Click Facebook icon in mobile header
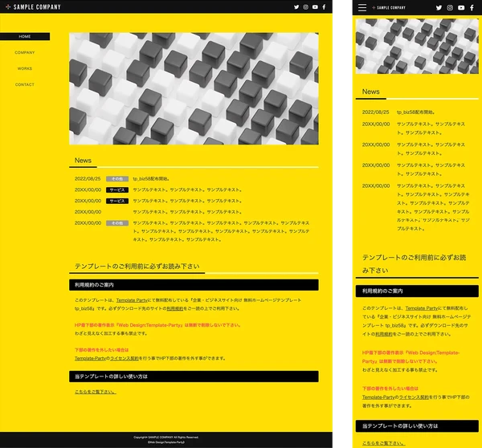This screenshot has width=482, height=448. [472, 8]
